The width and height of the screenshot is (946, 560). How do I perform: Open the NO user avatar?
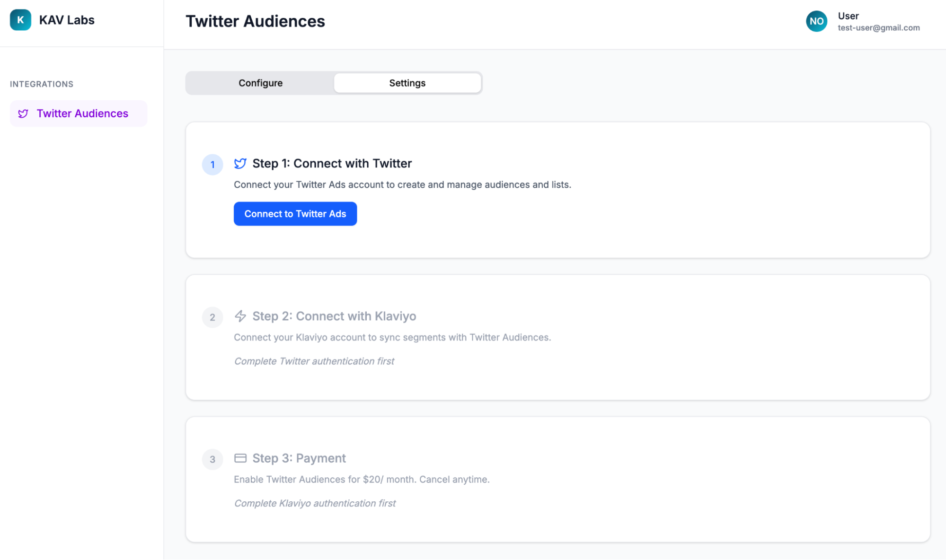tap(816, 21)
